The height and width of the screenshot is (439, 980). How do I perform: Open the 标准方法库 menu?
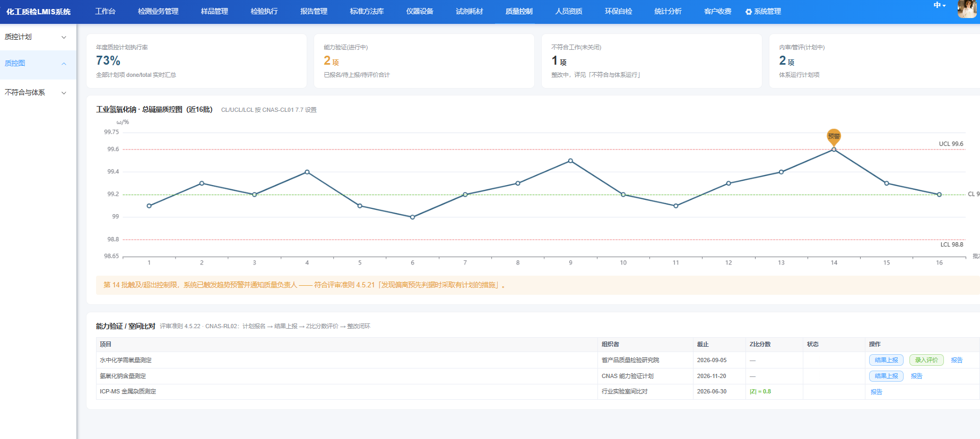pyautogui.click(x=367, y=11)
